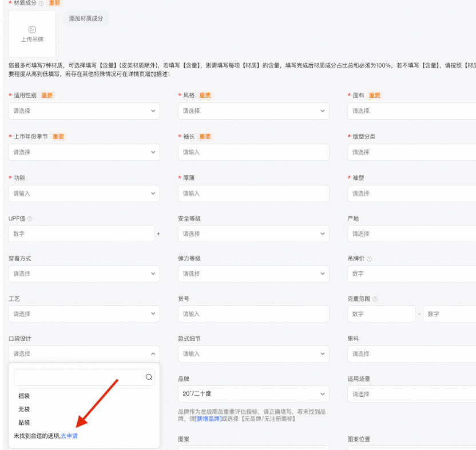Click the 去申请 link

click(69, 436)
